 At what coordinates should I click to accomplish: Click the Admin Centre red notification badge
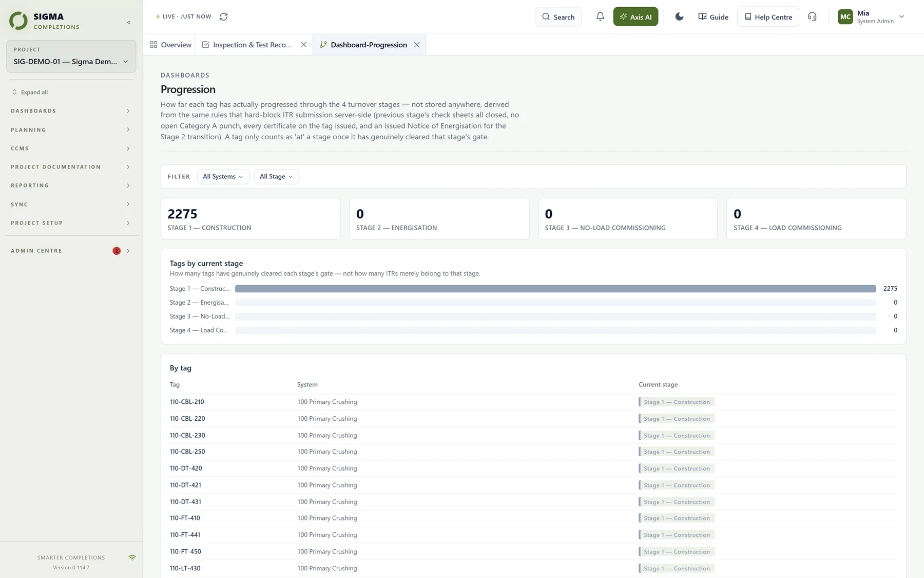(x=117, y=251)
